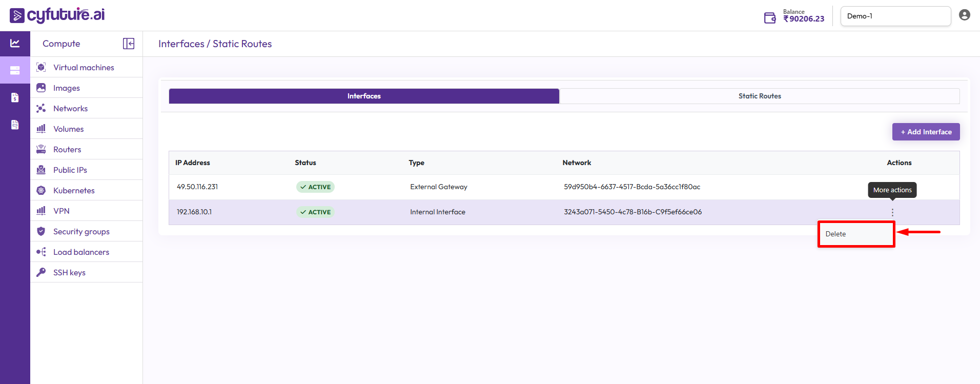980x384 pixels.
Task: Click the Add Interface button
Action: point(926,132)
